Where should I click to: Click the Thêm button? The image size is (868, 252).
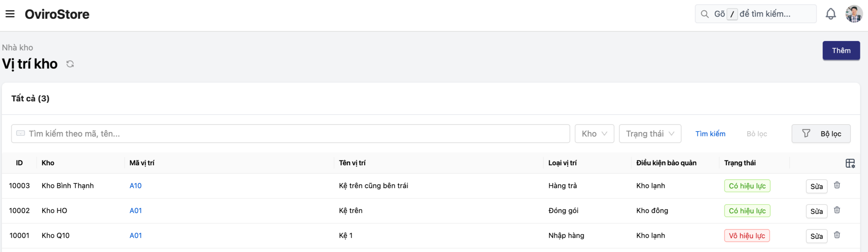[x=841, y=51]
